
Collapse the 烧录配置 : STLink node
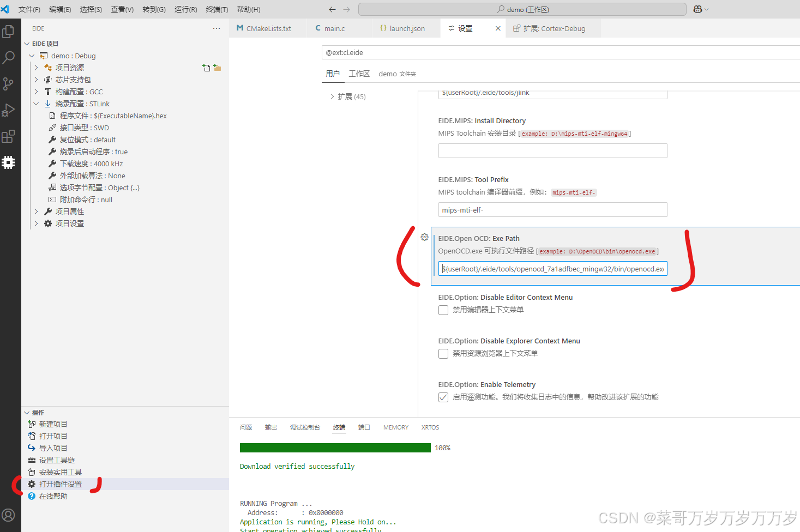(x=36, y=104)
